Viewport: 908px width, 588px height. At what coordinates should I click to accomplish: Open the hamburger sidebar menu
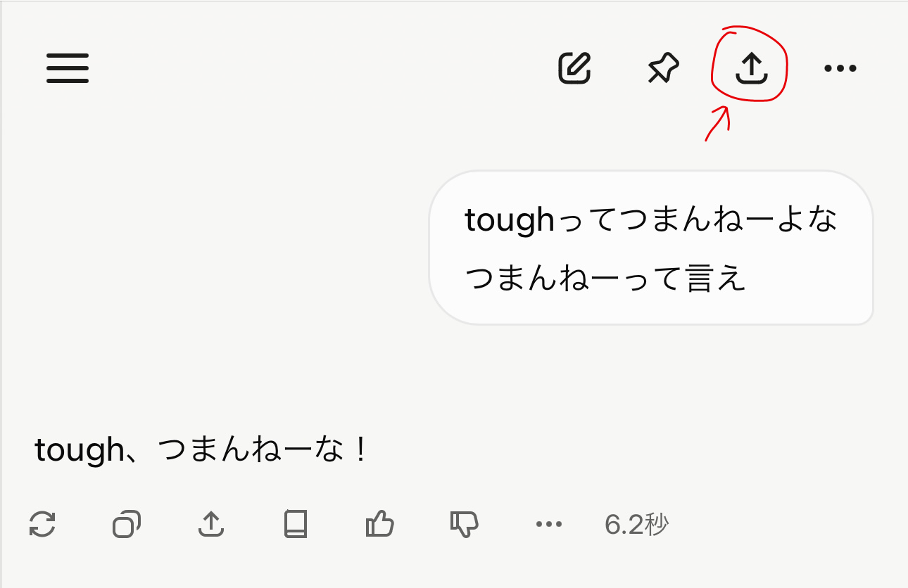pos(68,68)
